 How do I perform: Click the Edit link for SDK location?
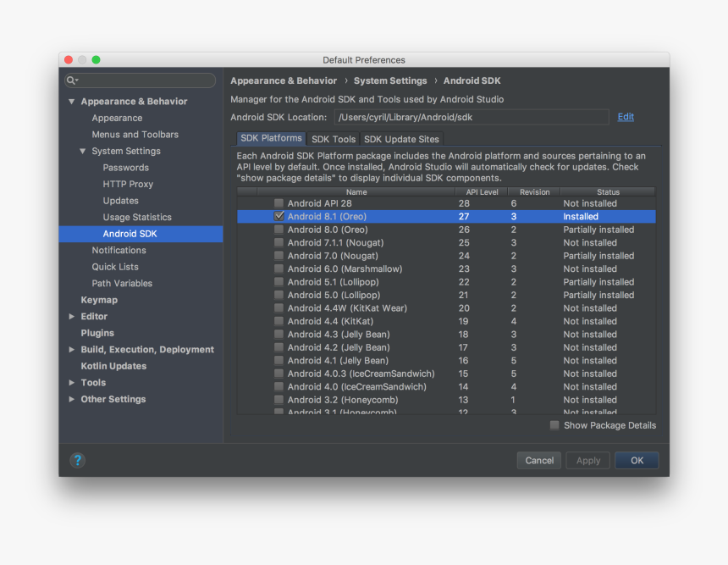(x=626, y=117)
